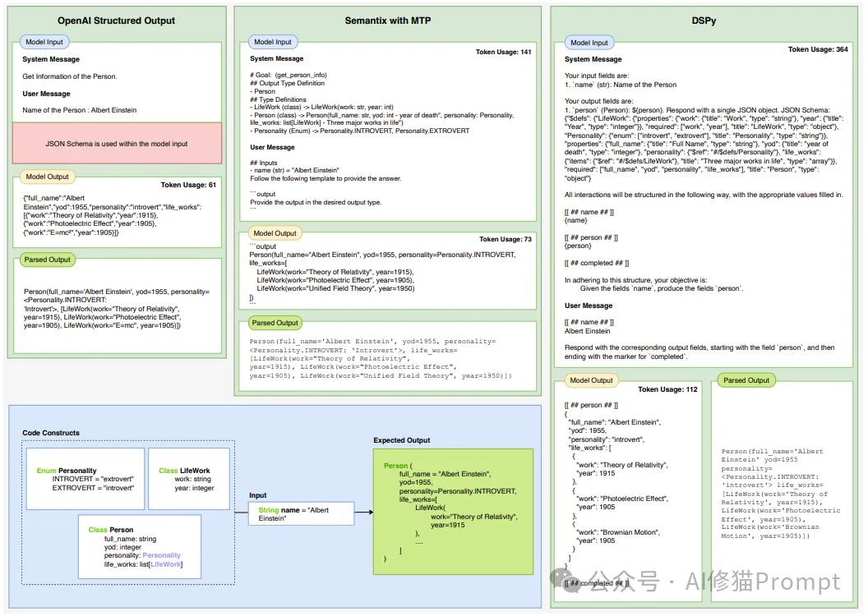Click "# Goal: (get_person_info)" line
868x616 pixels.
289,76
